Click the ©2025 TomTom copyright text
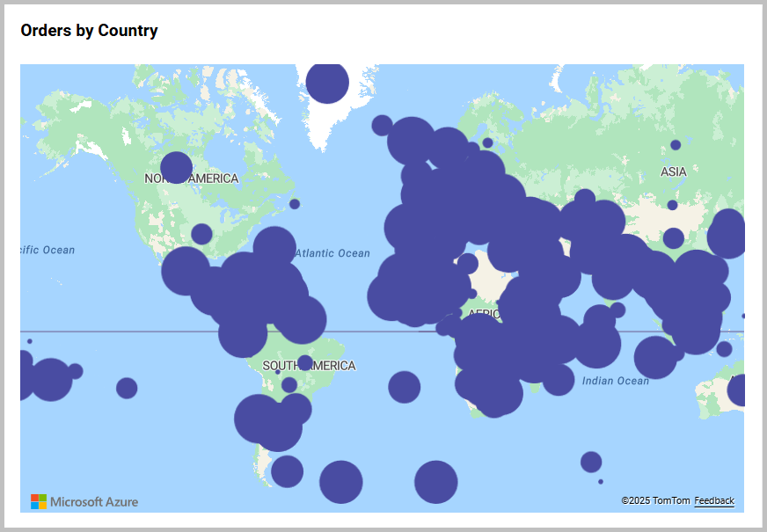 pos(655,500)
